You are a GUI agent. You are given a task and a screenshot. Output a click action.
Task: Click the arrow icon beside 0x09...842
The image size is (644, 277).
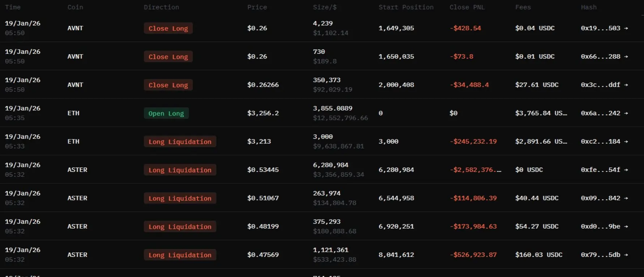pos(626,198)
